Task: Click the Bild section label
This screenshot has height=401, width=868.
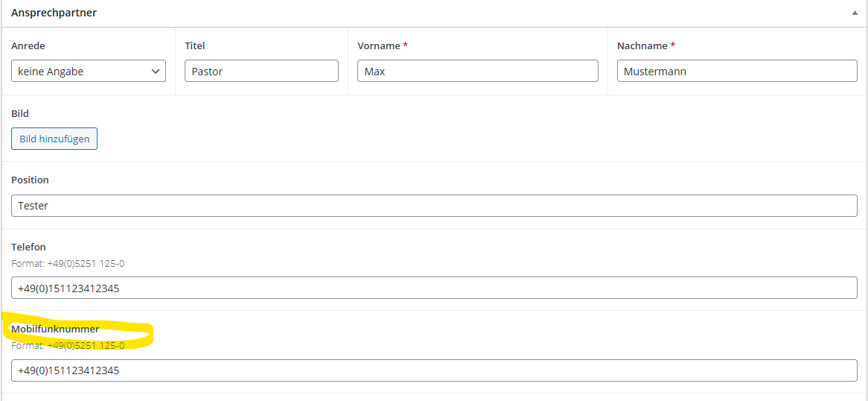Action: click(x=20, y=113)
